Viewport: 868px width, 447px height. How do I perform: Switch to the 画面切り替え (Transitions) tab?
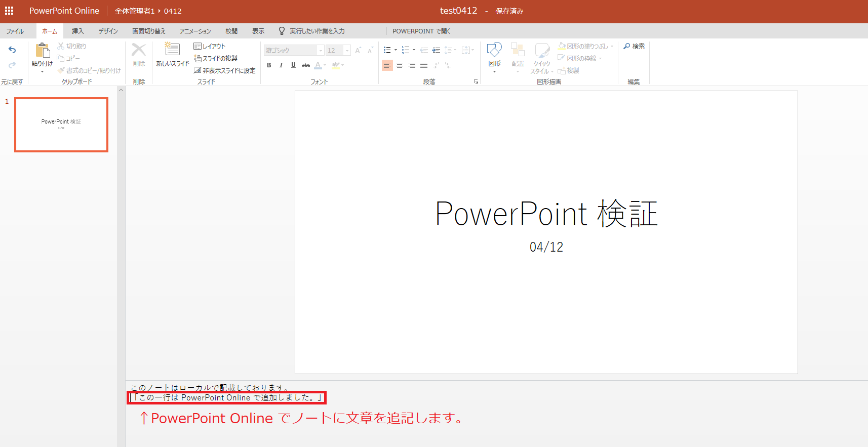pyautogui.click(x=149, y=31)
